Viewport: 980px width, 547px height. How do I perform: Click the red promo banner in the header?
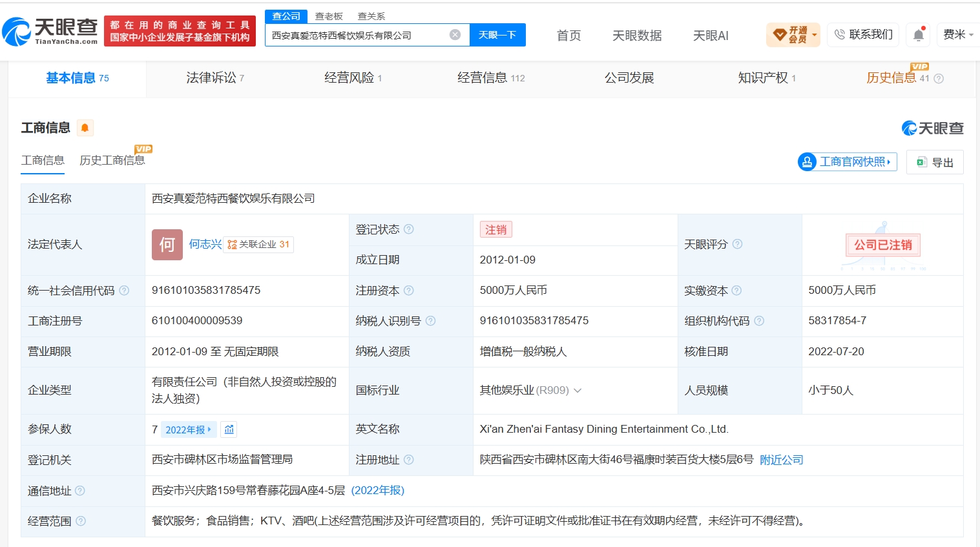[180, 31]
